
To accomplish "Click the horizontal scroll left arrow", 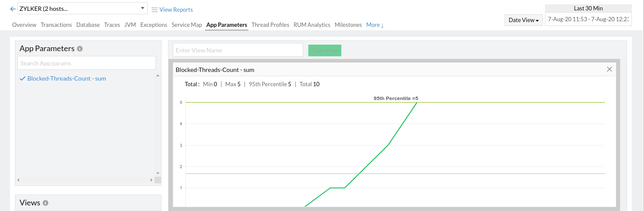I will pyautogui.click(x=18, y=180).
